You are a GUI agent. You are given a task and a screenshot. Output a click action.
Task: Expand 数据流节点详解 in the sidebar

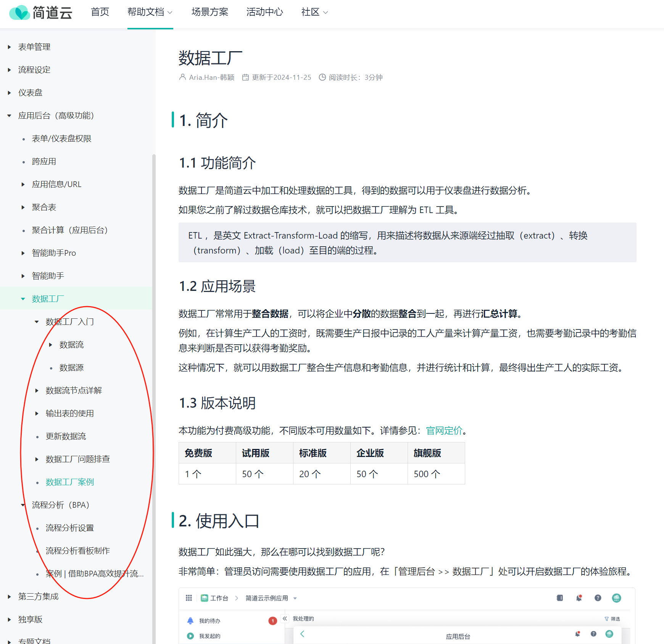coord(37,391)
